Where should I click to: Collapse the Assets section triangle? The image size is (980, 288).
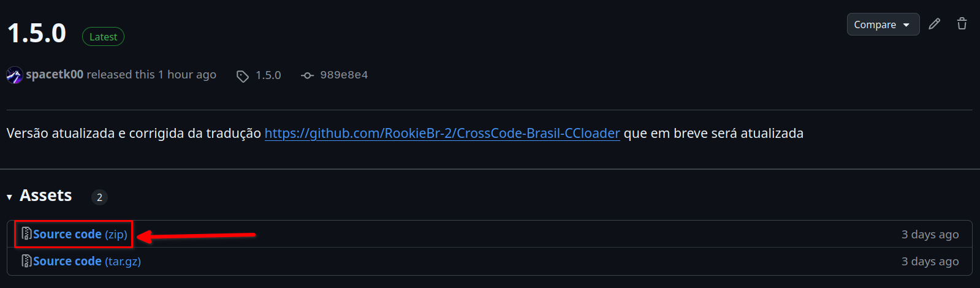tap(9, 197)
